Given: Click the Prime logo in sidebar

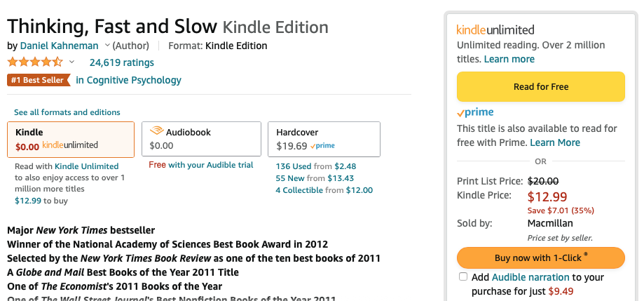Looking at the screenshot, I should click(x=475, y=112).
